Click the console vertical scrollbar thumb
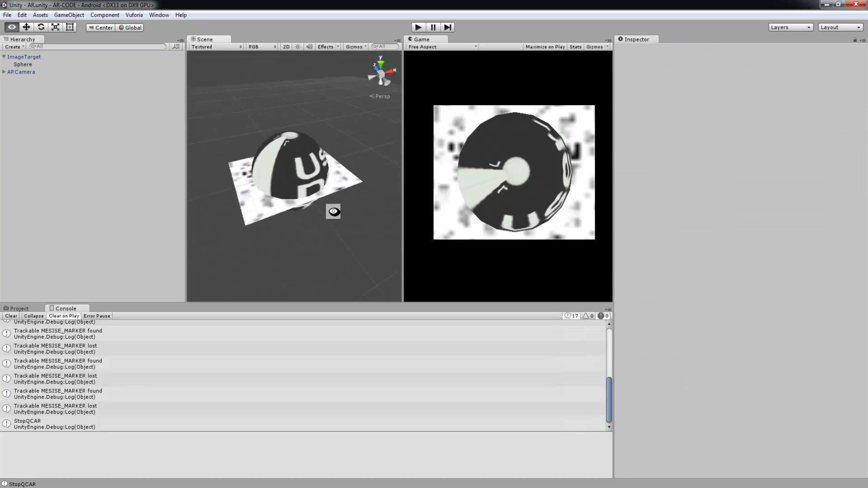868x488 pixels. (609, 399)
